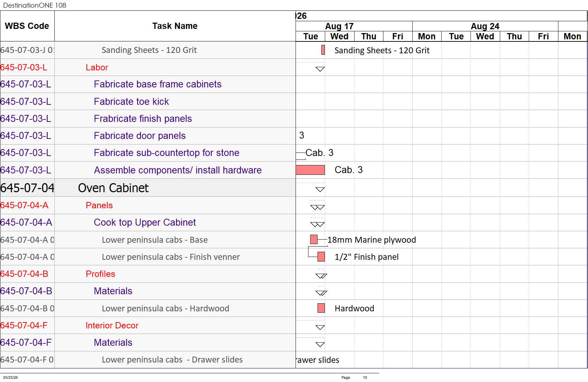Click Lower peninsula cabs - Base task
The image size is (588, 382).
tap(155, 240)
